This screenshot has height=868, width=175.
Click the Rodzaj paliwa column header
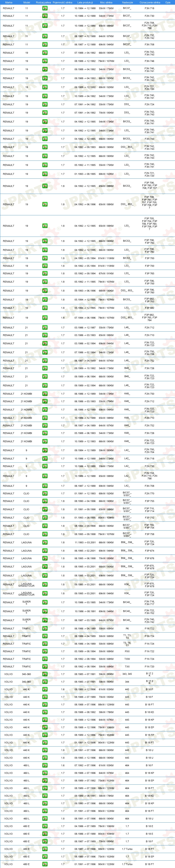click(x=43, y=2)
